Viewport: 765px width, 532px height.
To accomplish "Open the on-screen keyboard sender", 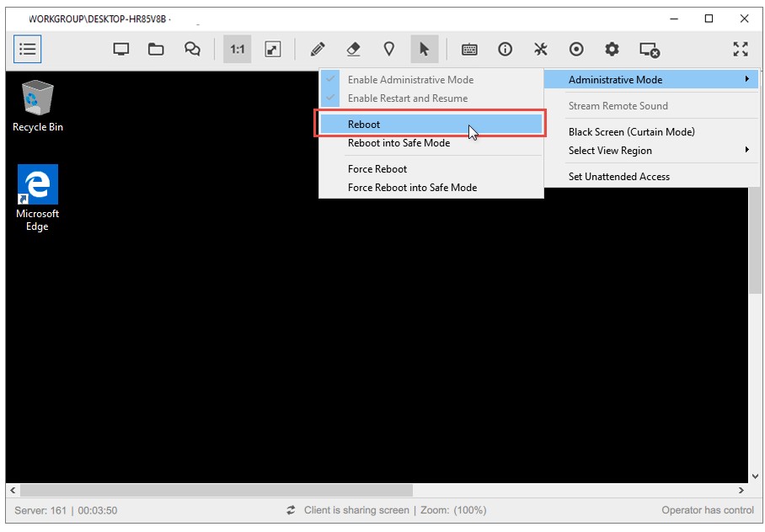I will pyautogui.click(x=469, y=49).
